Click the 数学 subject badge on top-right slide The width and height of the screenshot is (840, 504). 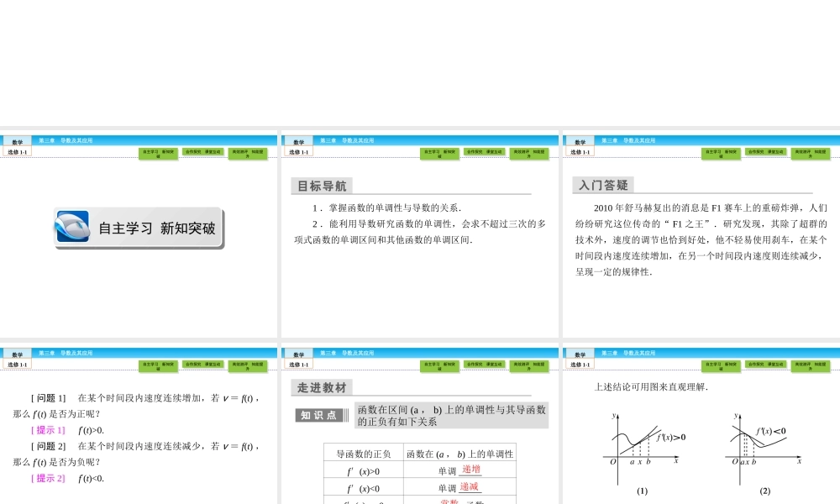pyautogui.click(x=582, y=140)
